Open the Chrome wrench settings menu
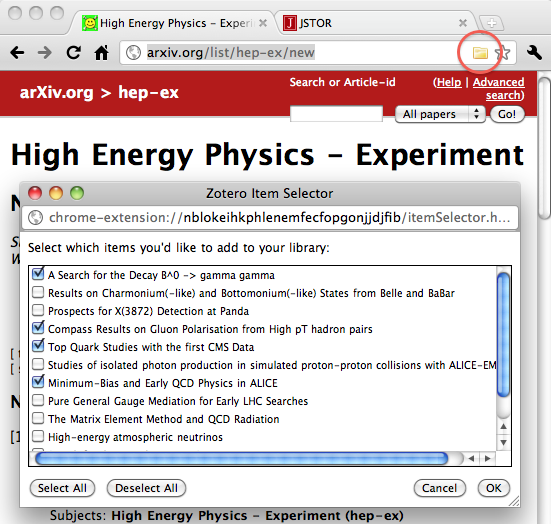This screenshot has height=524, width=551. click(534, 52)
